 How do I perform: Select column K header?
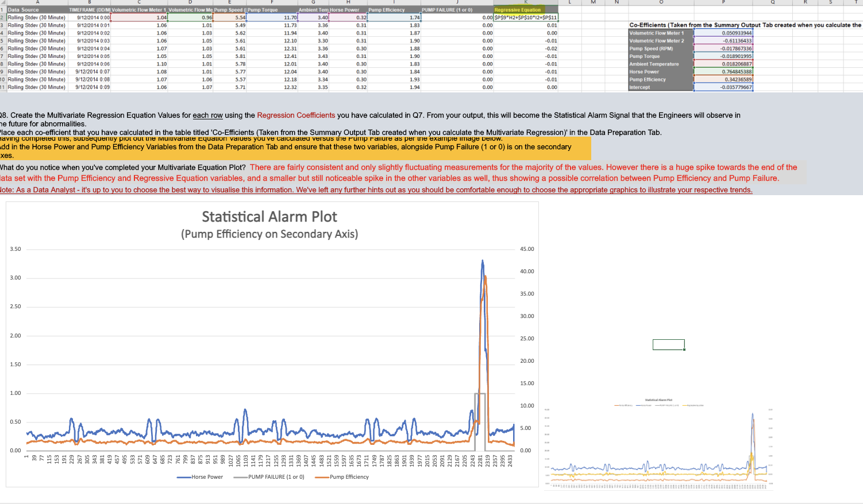pos(525,3)
